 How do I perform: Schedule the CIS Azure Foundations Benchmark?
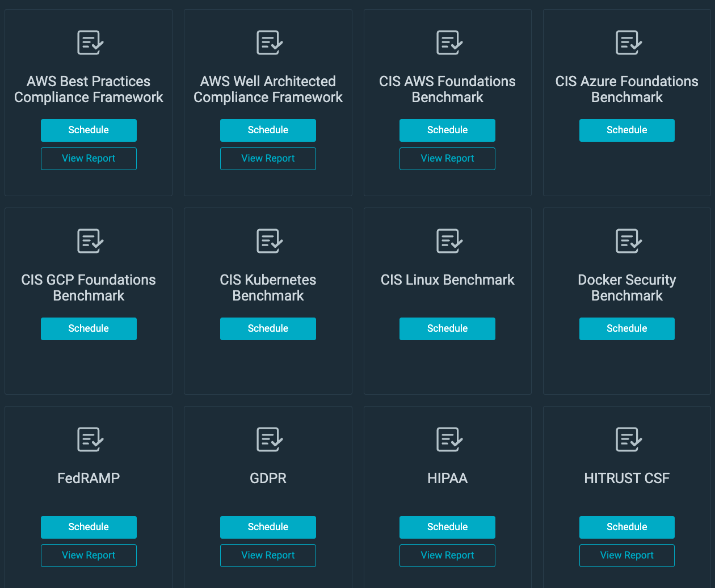click(627, 130)
